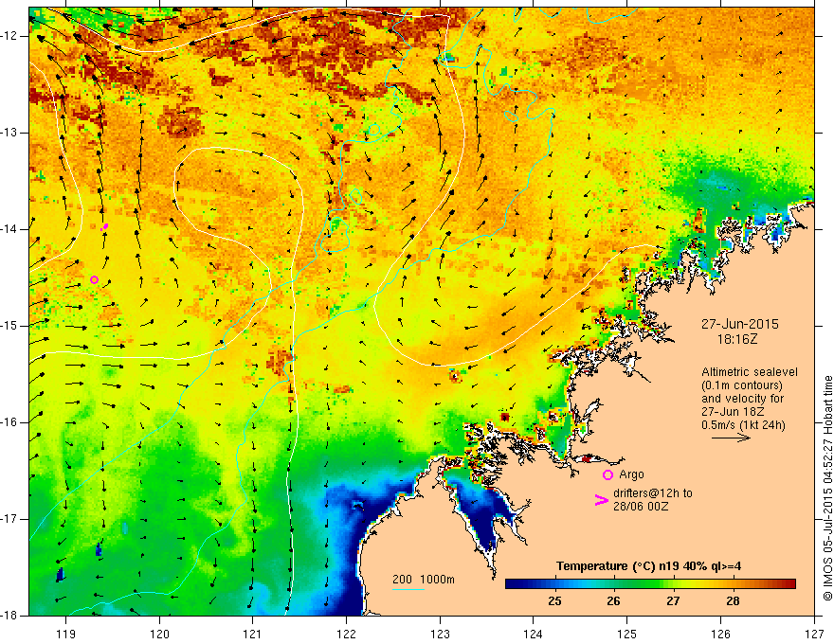This screenshot has height=644, width=834.
Task: Click the '(0.1m contours)' text
Action: click(742, 385)
